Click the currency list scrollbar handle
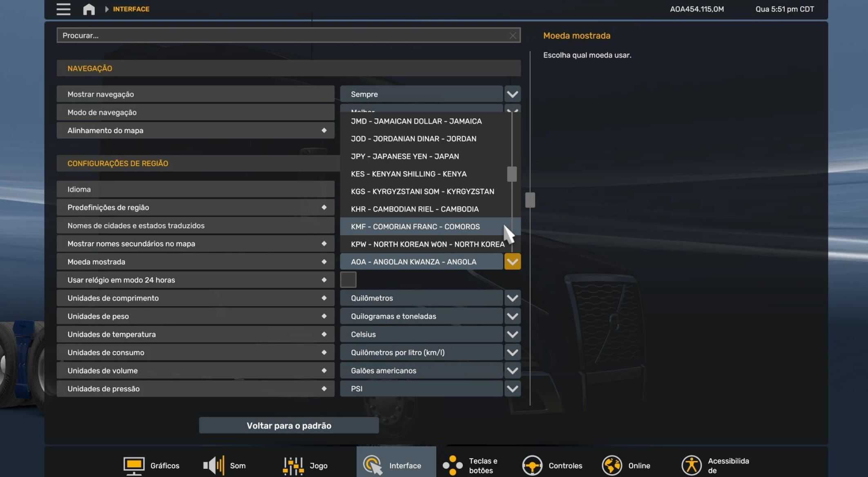Screen dimensions: 868x477 (x=512, y=174)
